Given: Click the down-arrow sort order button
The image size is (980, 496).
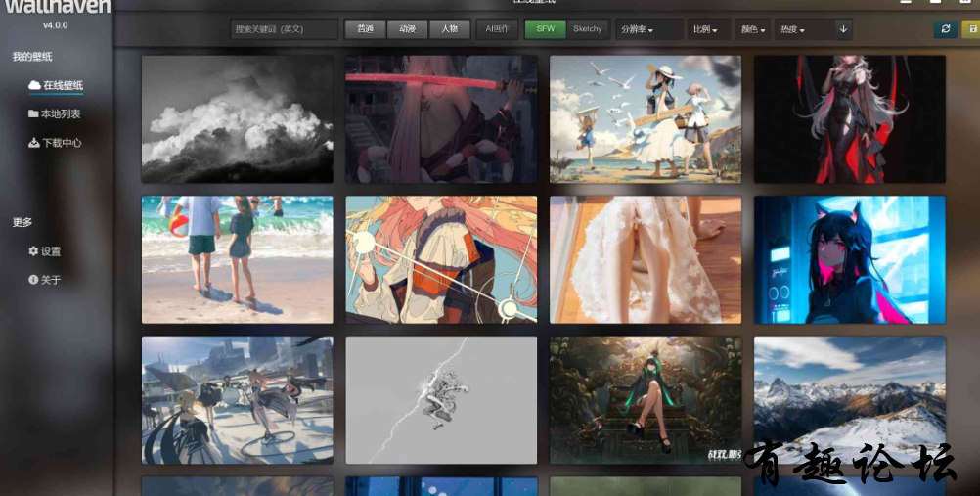Looking at the screenshot, I should coord(844,29).
